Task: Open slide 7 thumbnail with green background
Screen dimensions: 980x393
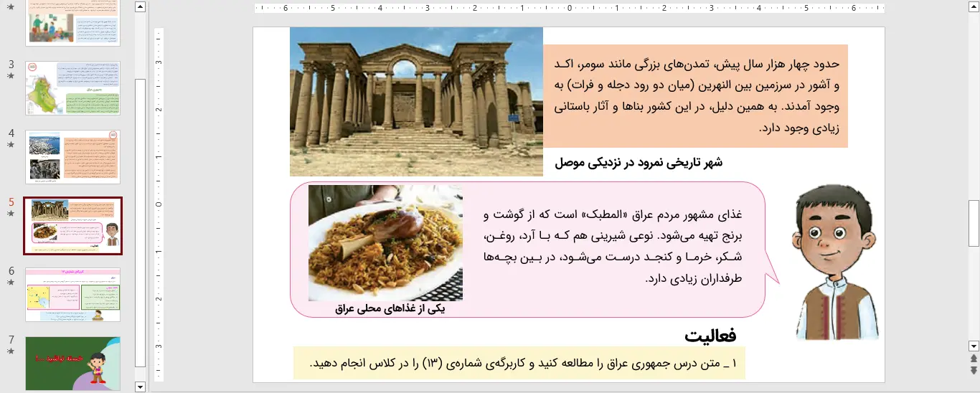Action: pos(73,364)
